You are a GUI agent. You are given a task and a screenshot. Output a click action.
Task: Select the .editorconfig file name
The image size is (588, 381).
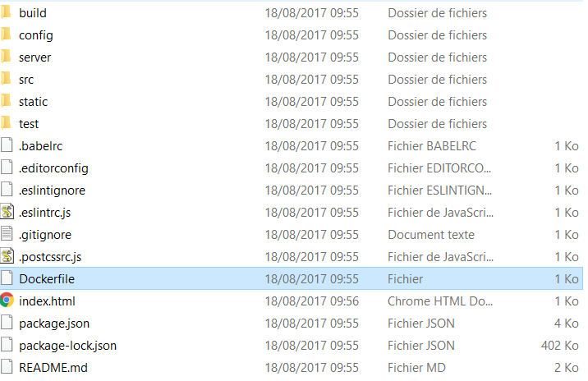click(53, 168)
